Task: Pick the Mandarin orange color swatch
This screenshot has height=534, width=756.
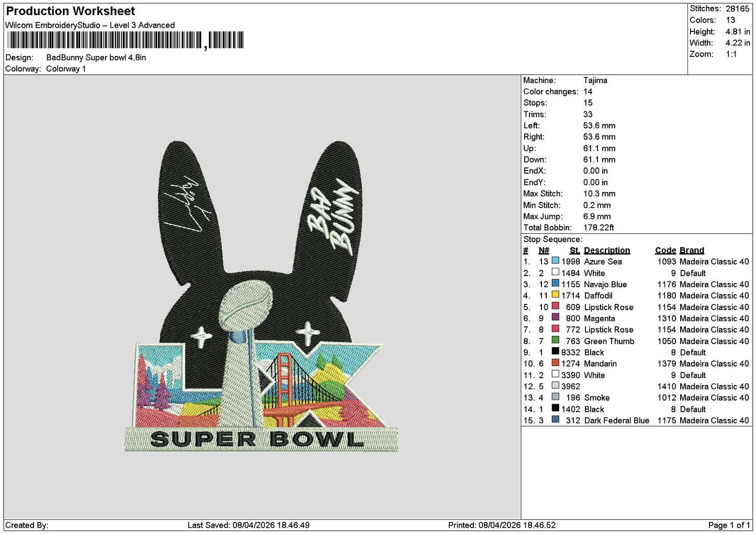Action: (555, 363)
